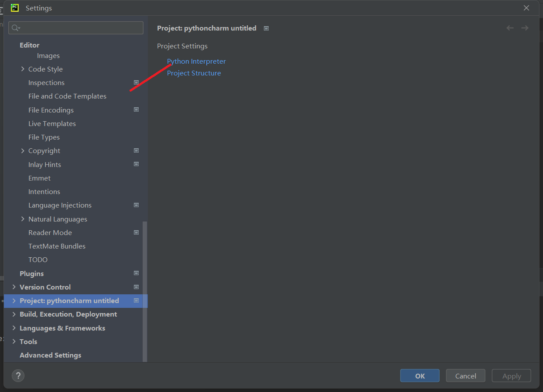Select Version Control label
This screenshot has height=392, width=543.
click(x=45, y=287)
